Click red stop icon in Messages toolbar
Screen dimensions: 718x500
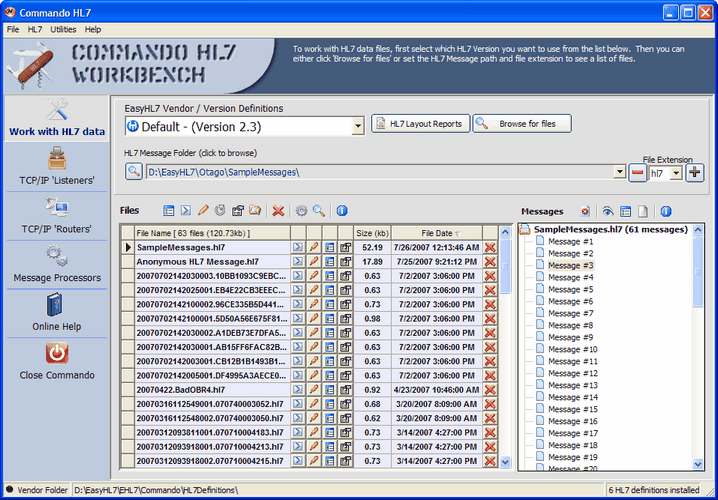[585, 211]
